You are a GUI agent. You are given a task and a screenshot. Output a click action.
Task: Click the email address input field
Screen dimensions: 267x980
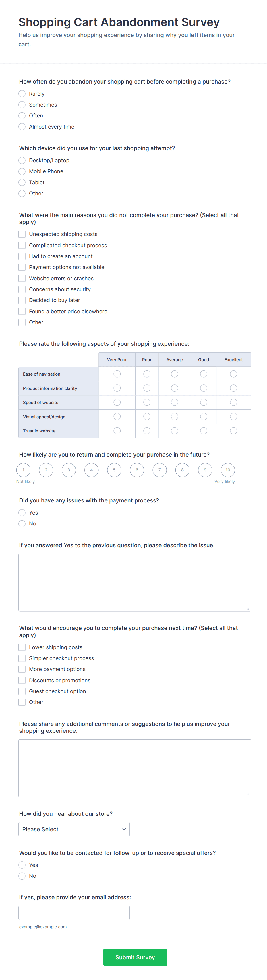(x=74, y=913)
